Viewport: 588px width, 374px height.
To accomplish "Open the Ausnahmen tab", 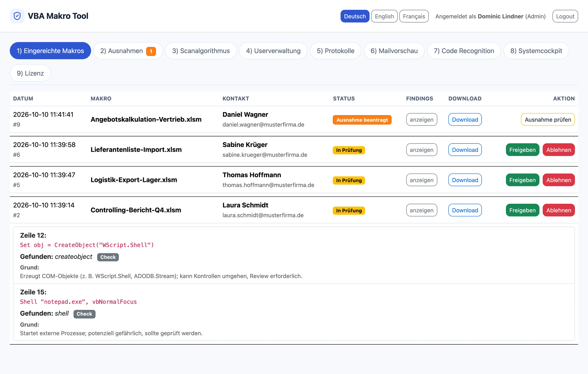I will tap(128, 51).
